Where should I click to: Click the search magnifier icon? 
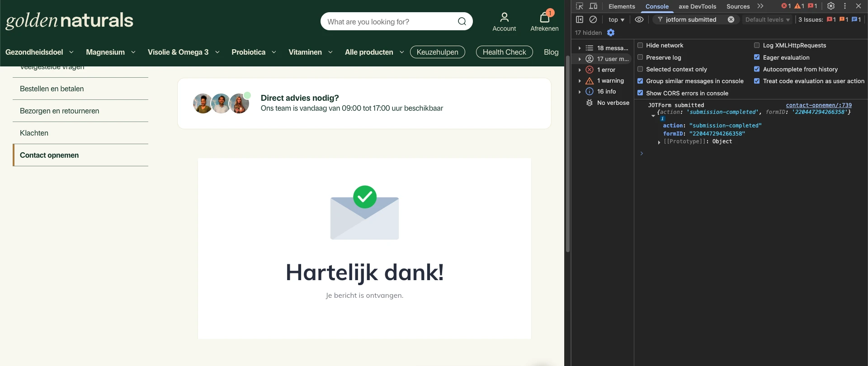[462, 21]
